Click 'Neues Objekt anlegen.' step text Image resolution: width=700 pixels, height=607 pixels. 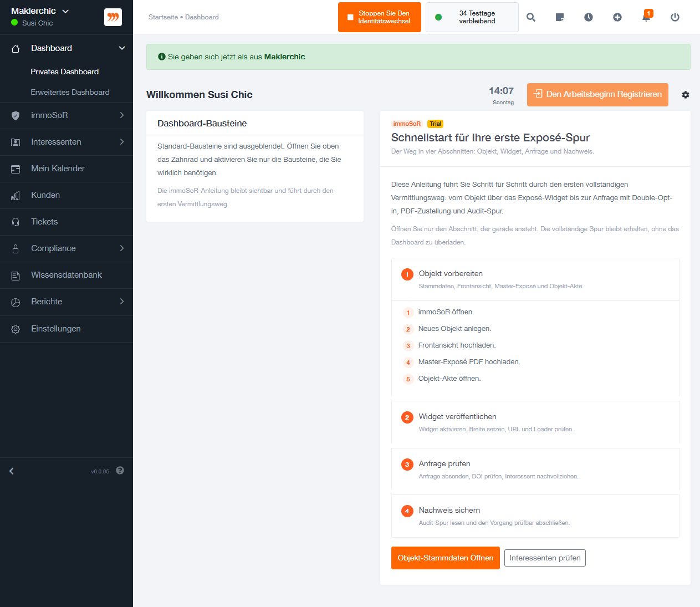454,329
